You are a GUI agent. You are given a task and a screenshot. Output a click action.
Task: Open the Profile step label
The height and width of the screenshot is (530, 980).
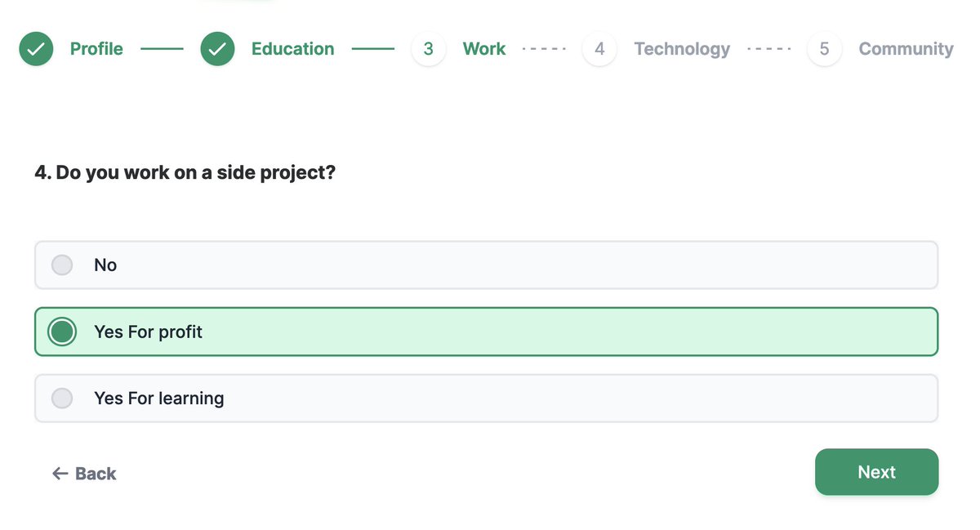96,49
